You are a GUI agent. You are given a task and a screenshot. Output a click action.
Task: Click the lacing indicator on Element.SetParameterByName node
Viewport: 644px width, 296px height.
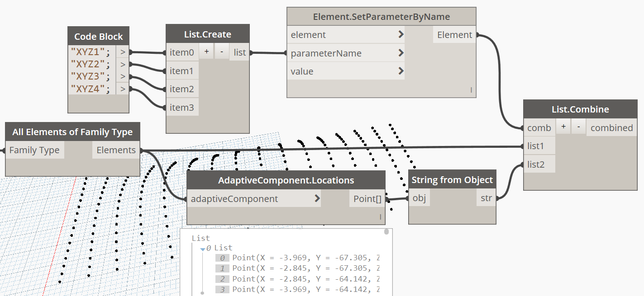point(471,90)
